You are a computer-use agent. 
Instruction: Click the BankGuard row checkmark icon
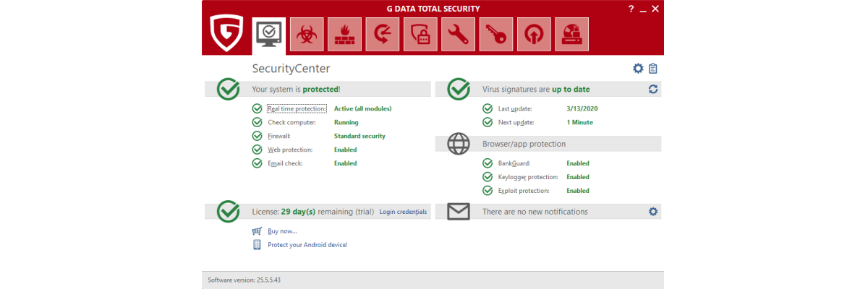tap(488, 163)
